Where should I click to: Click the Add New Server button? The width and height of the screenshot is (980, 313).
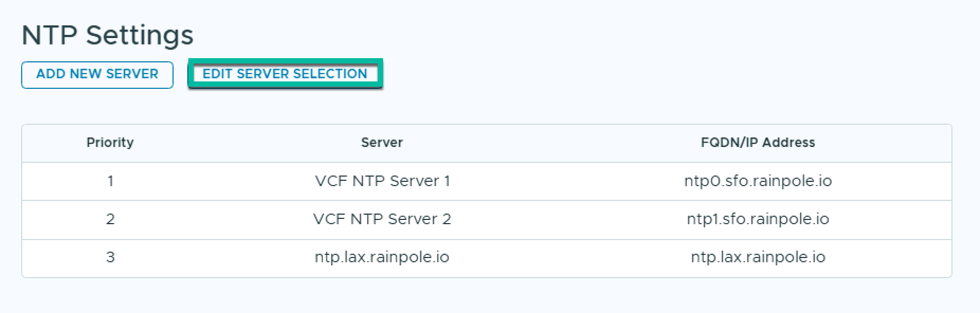[97, 75]
